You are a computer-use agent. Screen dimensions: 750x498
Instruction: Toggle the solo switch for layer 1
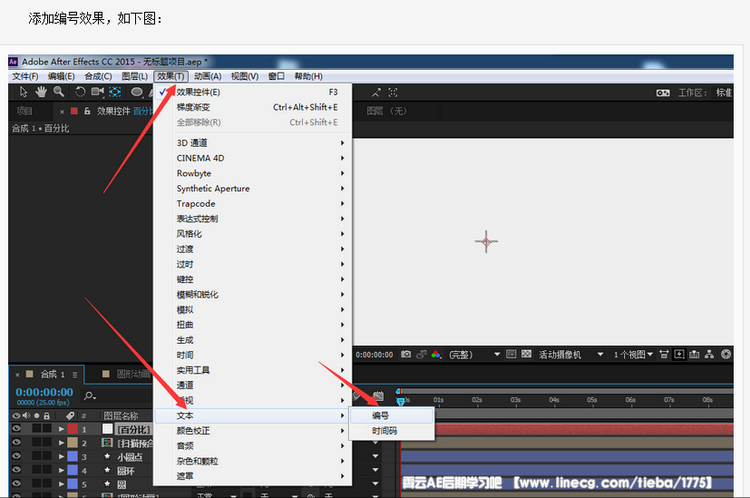[x=37, y=429]
